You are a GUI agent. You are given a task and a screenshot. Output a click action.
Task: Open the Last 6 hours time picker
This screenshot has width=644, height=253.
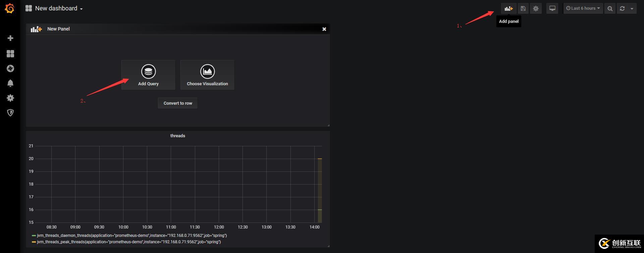[583, 8]
